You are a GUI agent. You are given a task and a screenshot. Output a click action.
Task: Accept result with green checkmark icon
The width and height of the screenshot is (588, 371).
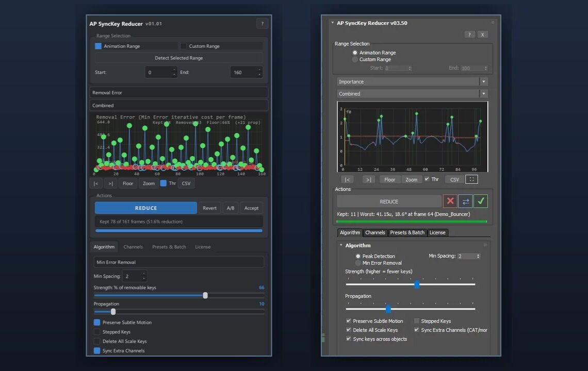(481, 201)
